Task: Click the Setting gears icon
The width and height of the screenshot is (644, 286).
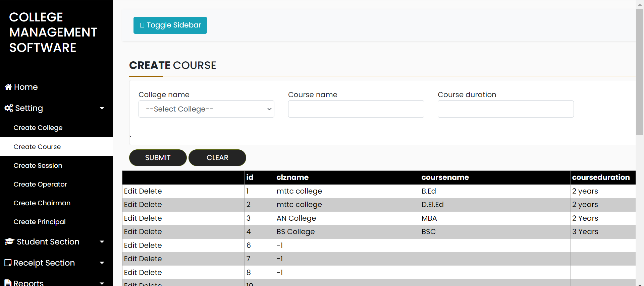Action: tap(9, 108)
